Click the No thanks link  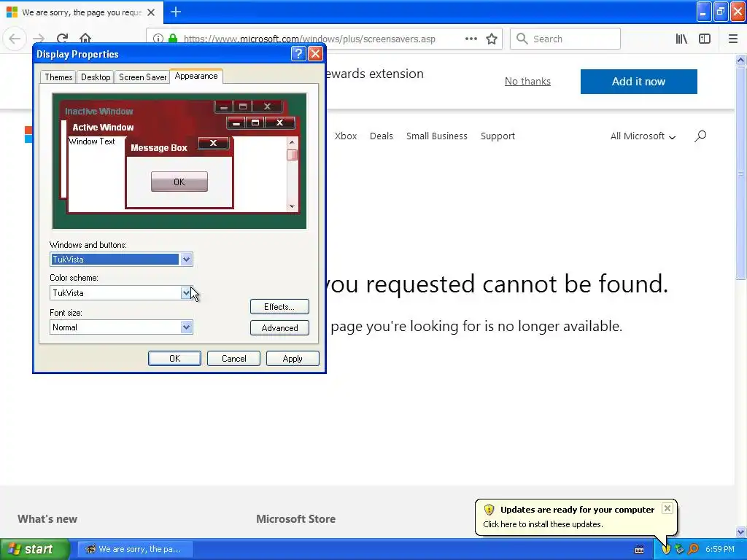(527, 82)
